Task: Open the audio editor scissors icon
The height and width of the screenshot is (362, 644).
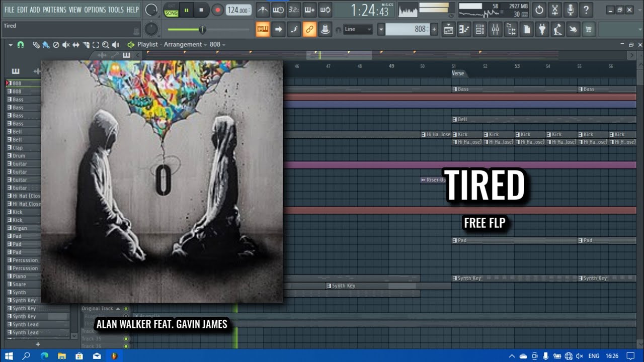Action: [x=555, y=10]
